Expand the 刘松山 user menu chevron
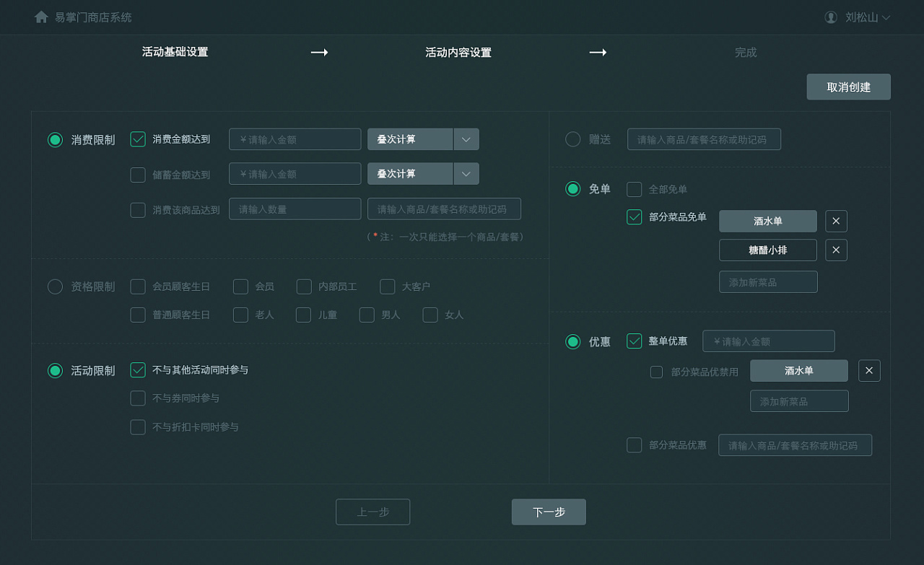The width and height of the screenshot is (924, 565). coord(886,17)
